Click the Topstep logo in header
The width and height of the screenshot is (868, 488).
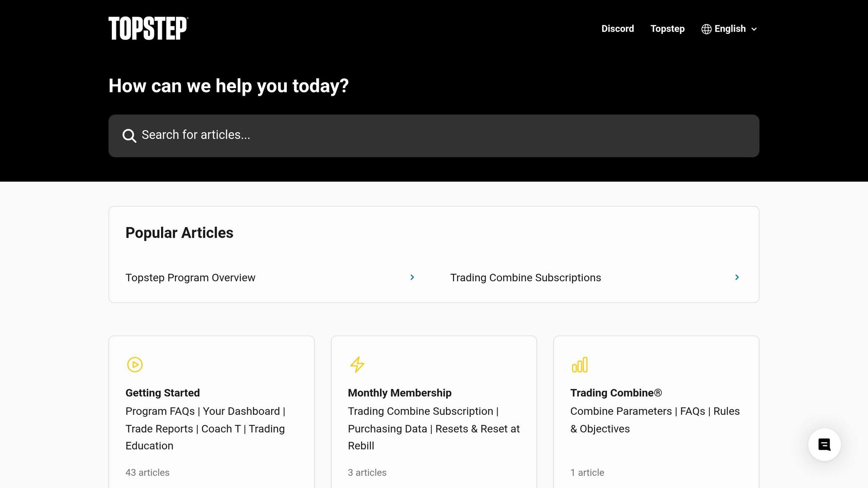(148, 28)
